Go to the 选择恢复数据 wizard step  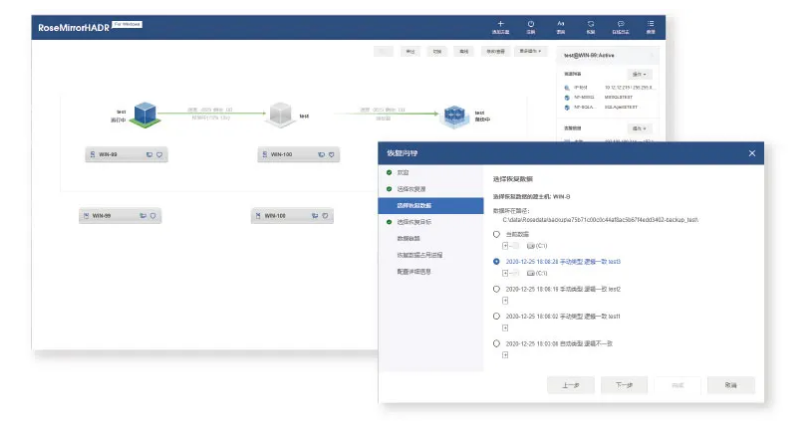[418, 204]
